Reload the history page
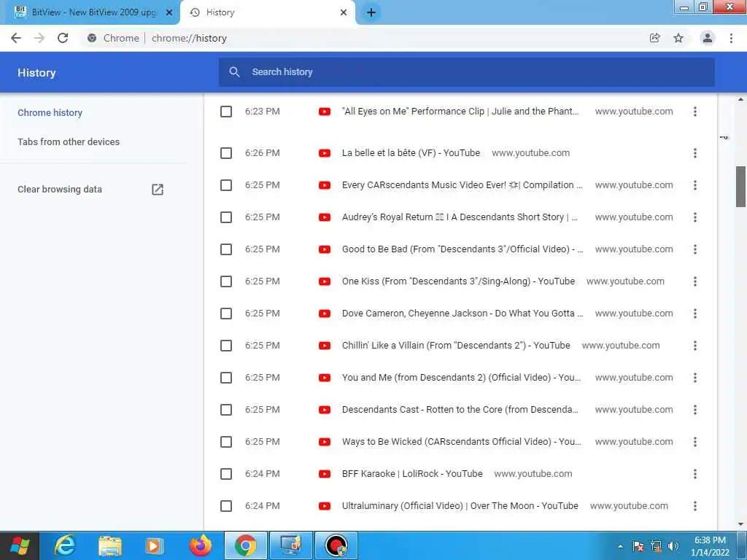Image resolution: width=747 pixels, height=560 pixels. coord(63,38)
